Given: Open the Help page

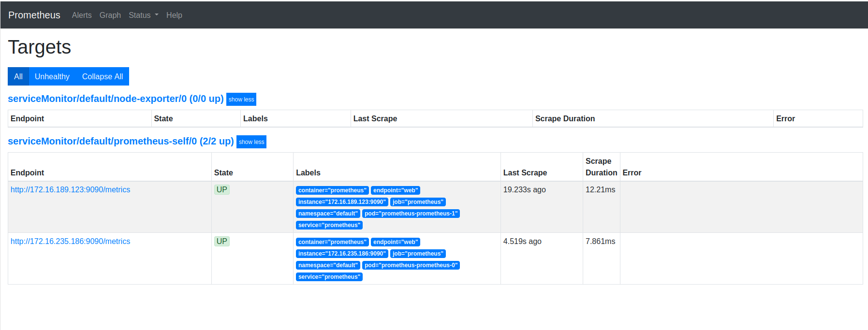Looking at the screenshot, I should 174,15.
